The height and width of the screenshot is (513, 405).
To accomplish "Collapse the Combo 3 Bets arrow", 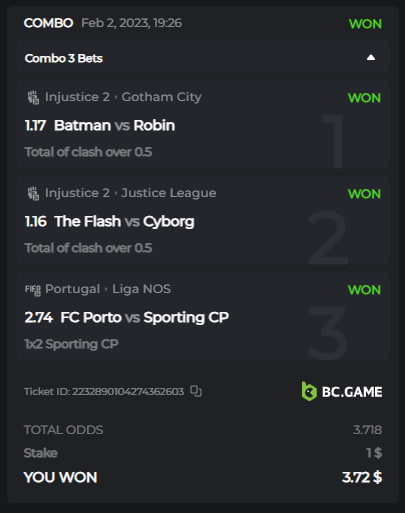I will [x=371, y=58].
